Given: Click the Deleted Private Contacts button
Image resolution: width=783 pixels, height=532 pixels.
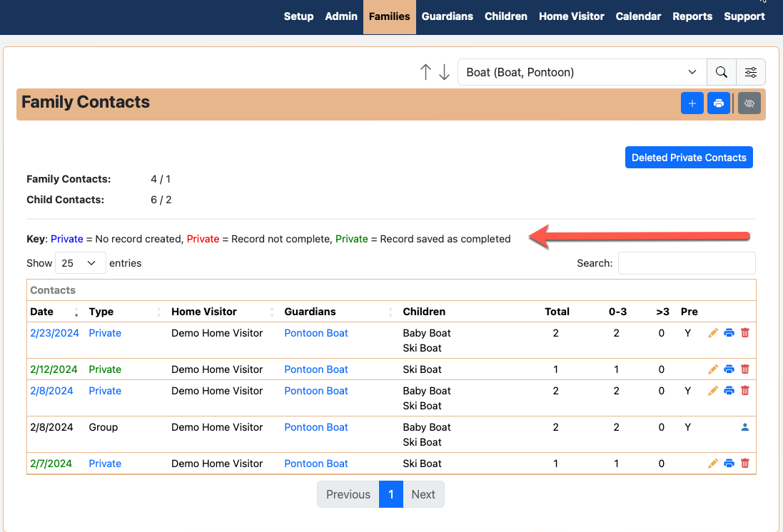Looking at the screenshot, I should click(688, 158).
